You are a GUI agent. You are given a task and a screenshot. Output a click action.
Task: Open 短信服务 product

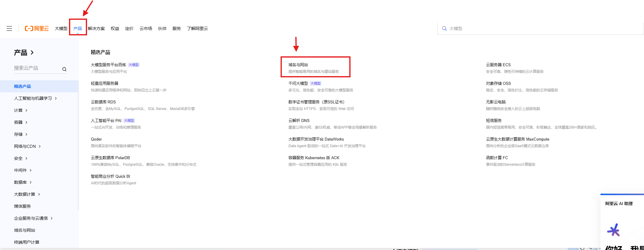click(494, 121)
